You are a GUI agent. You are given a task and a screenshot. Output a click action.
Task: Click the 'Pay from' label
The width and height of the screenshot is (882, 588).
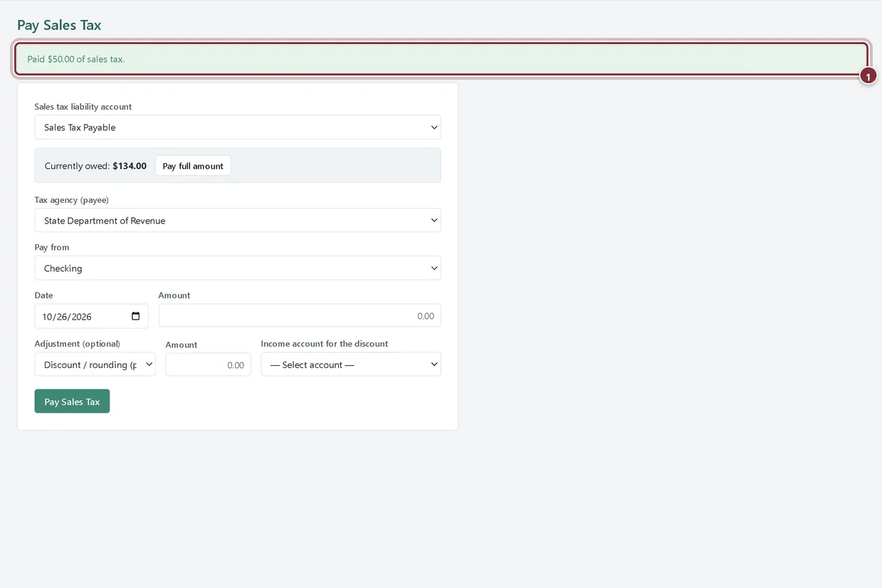[52, 248]
